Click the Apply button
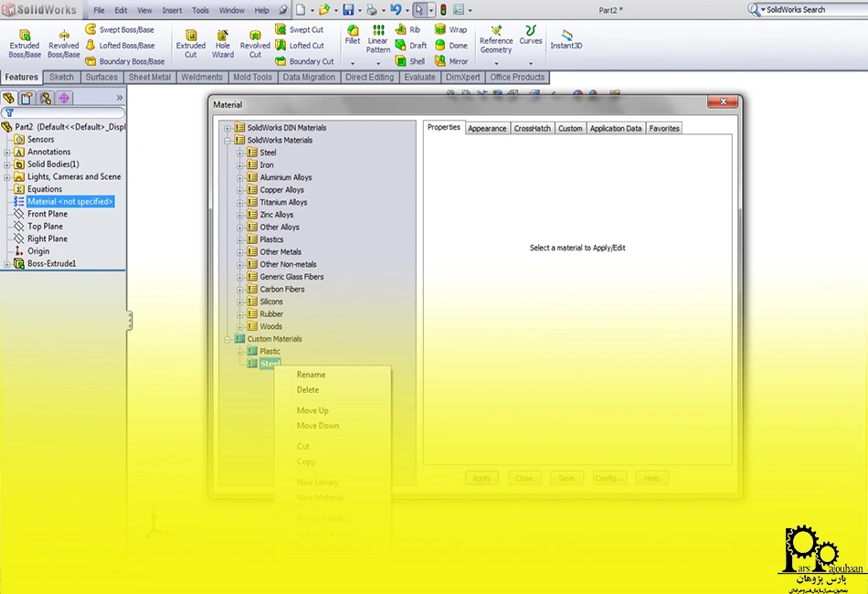Viewport: 868px width, 594px height. click(x=482, y=478)
